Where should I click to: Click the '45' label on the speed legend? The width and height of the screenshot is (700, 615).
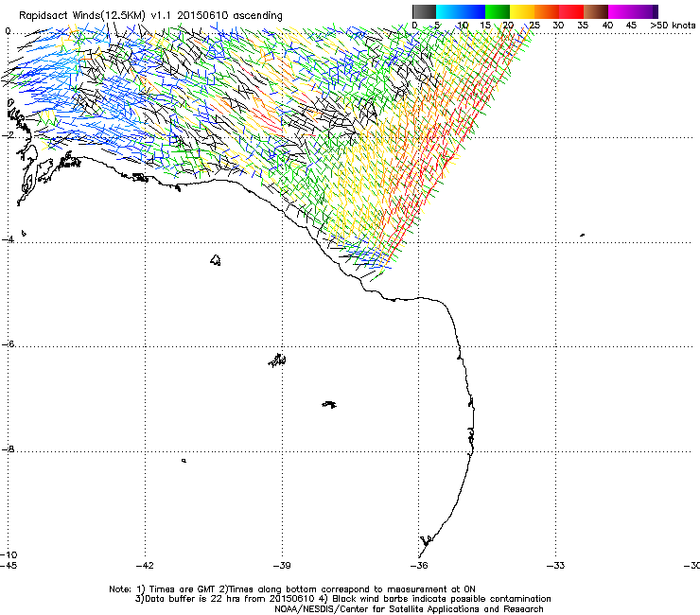[631, 26]
